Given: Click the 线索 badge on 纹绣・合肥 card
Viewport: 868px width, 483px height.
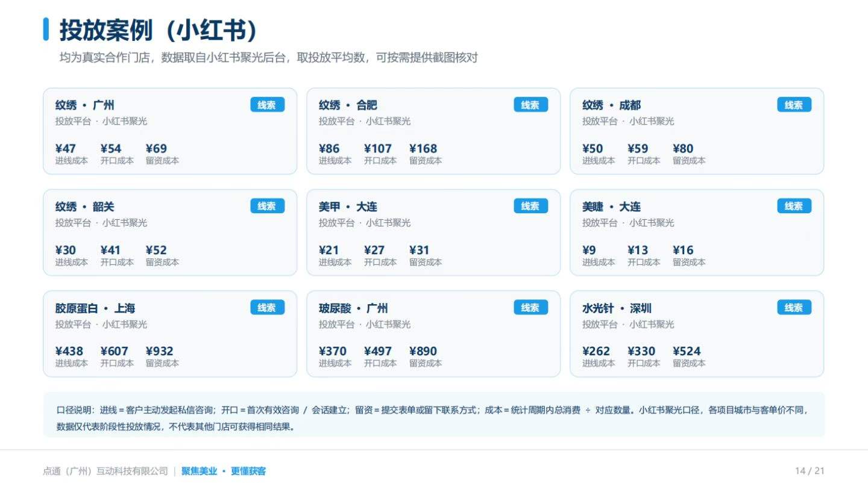Looking at the screenshot, I should click(530, 105).
